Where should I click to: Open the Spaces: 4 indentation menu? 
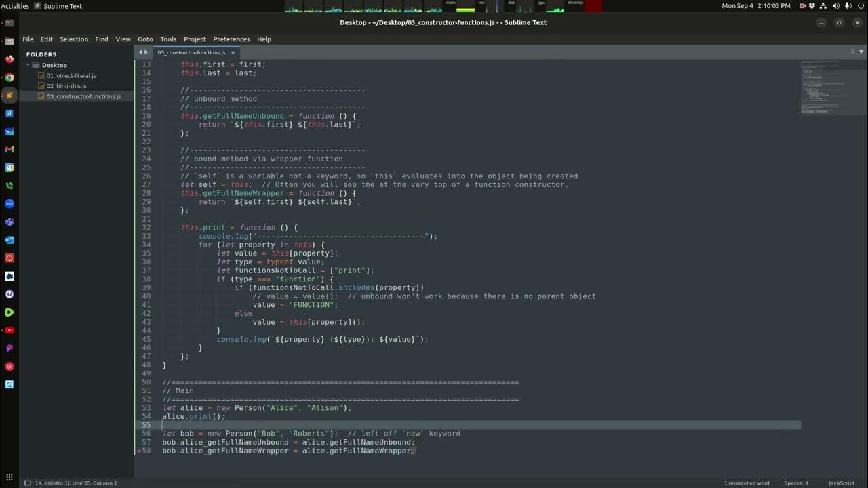(x=796, y=483)
